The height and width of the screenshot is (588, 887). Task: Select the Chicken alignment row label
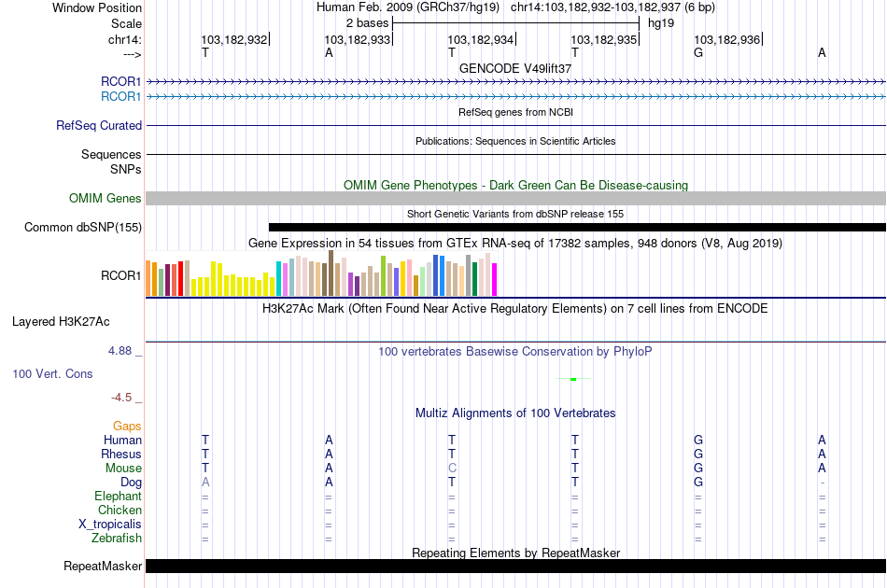[x=120, y=510]
